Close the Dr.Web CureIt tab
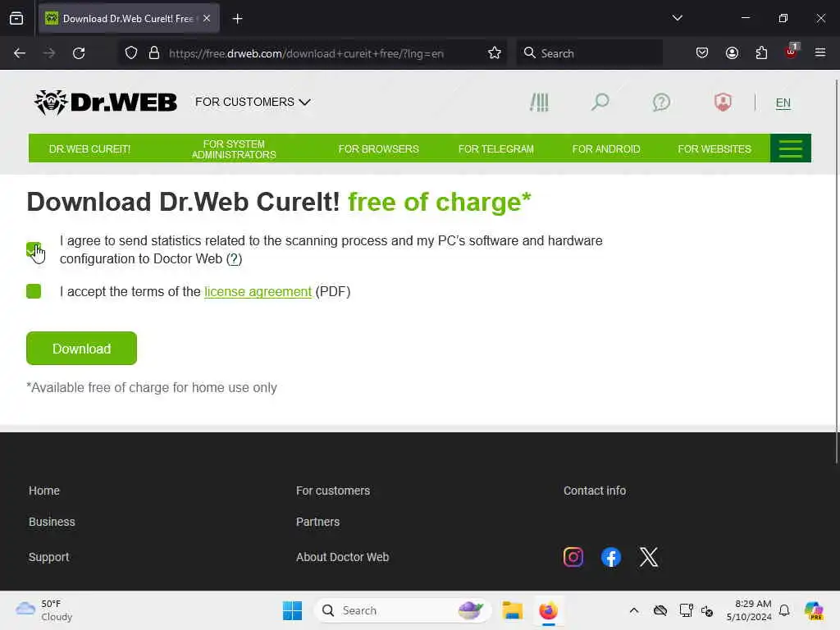Image resolution: width=840 pixels, height=630 pixels. (207, 18)
